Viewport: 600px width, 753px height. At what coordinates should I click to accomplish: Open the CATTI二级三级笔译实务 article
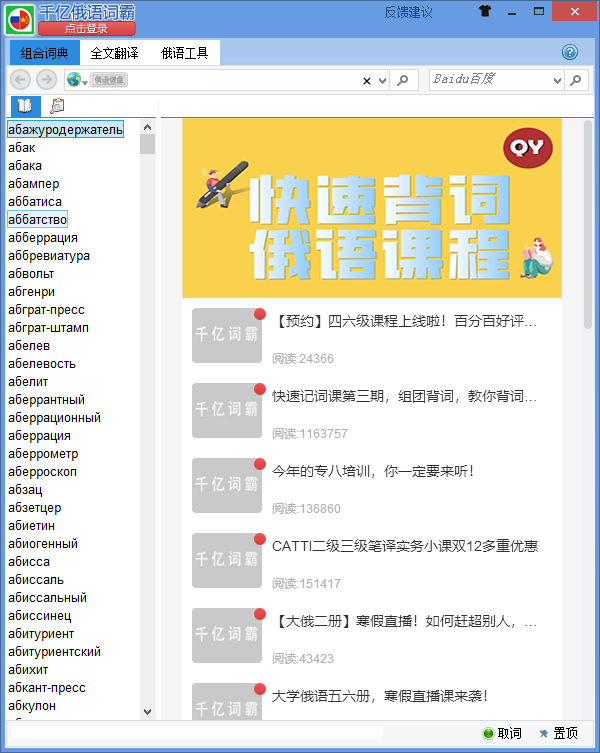(x=372, y=560)
